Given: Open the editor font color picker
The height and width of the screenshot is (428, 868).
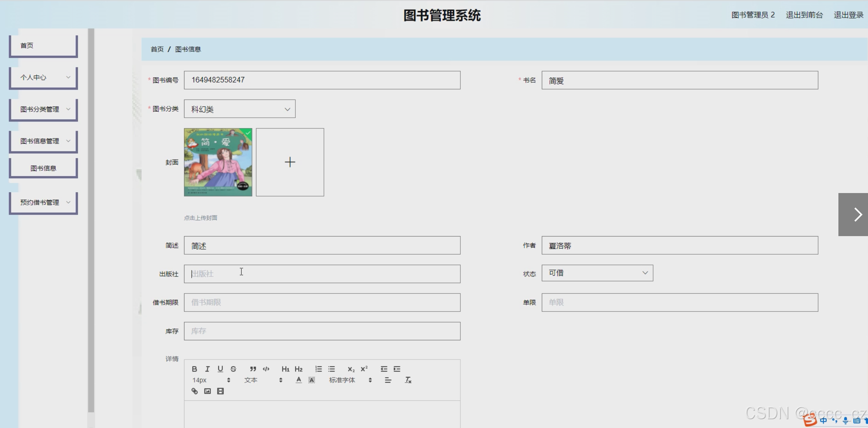Looking at the screenshot, I should coord(299,380).
